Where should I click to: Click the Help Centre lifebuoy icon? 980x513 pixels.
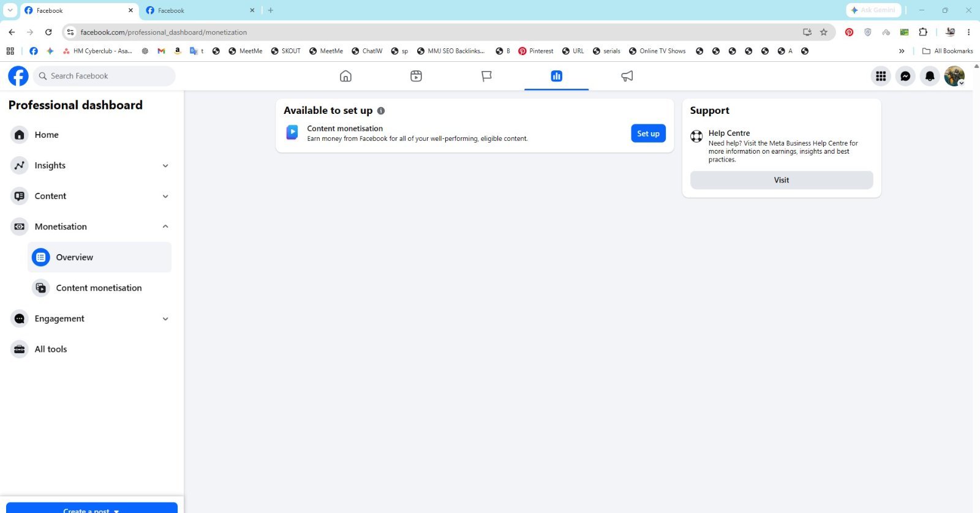696,136
